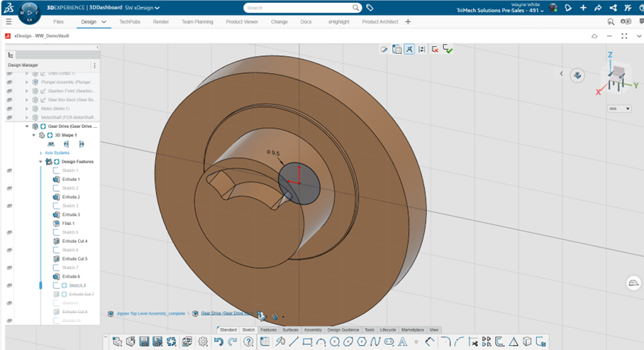Toggle visibility of Motor (Motor.1)
The image size is (644, 350).
point(10,109)
